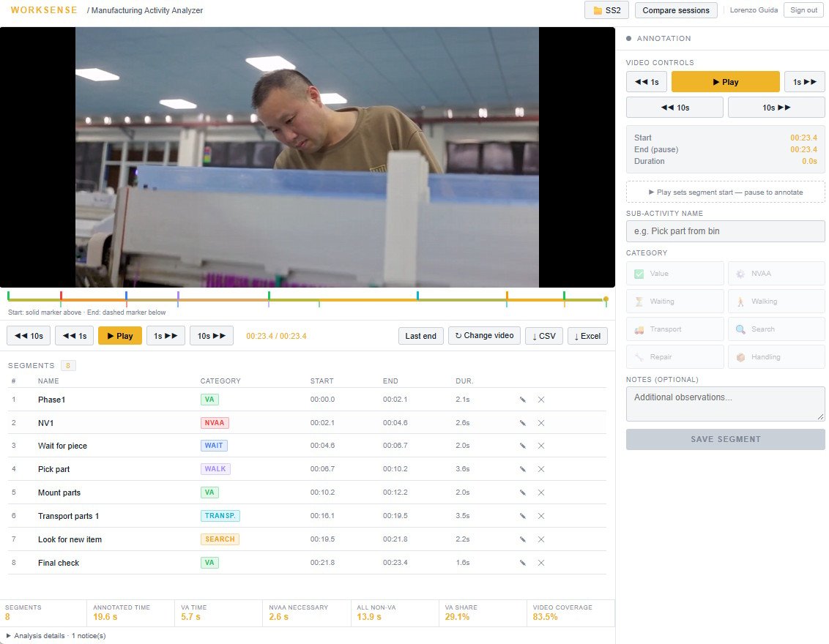This screenshot has height=644, width=829.
Task: Delete the Pick part segment
Action: coord(541,468)
